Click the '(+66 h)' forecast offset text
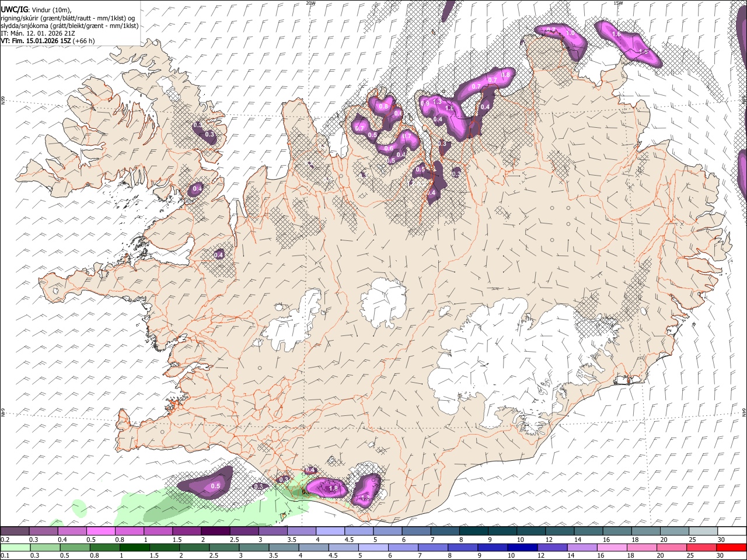 pyautogui.click(x=84, y=41)
